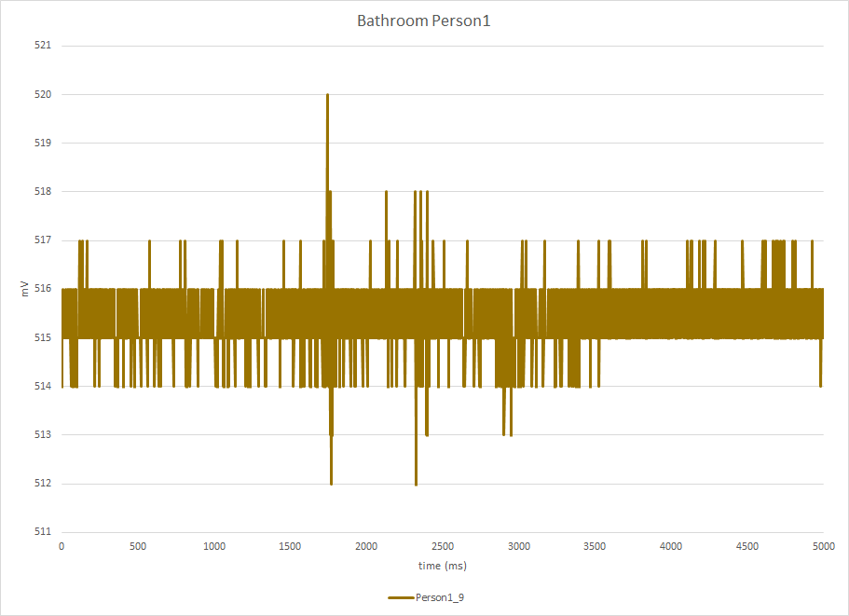Select the mV vertical axis title
849x616 pixels.
[24, 289]
